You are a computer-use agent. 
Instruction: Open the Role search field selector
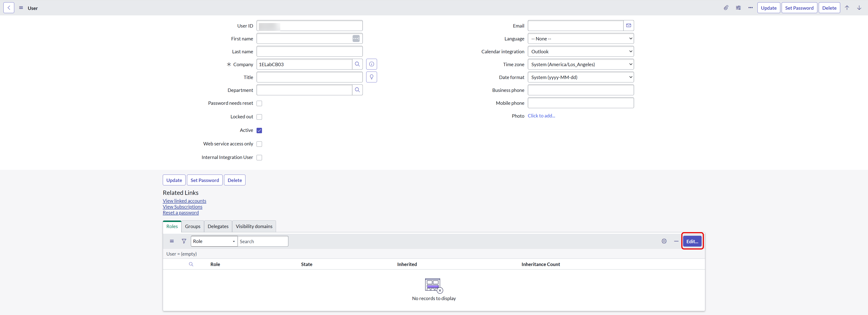tap(214, 241)
